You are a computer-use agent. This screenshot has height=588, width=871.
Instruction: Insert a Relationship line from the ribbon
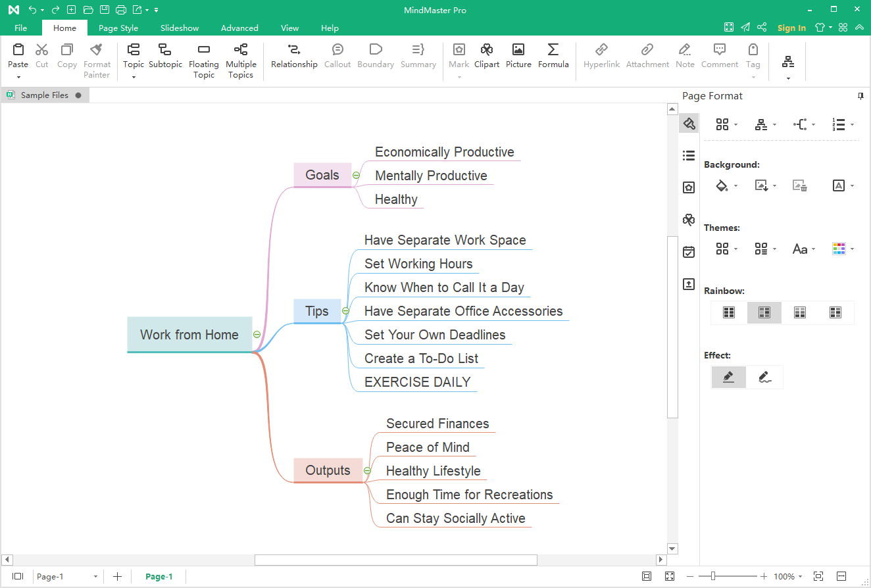(294, 56)
